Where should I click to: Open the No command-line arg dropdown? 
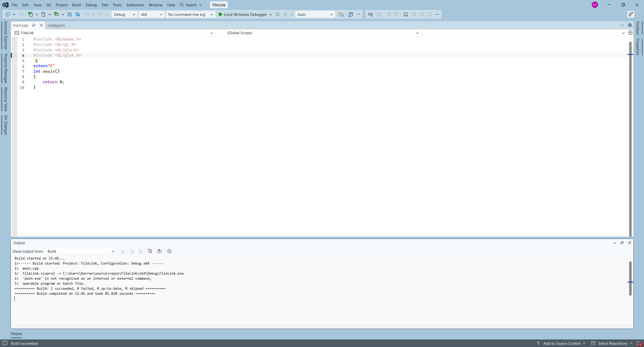pos(190,14)
